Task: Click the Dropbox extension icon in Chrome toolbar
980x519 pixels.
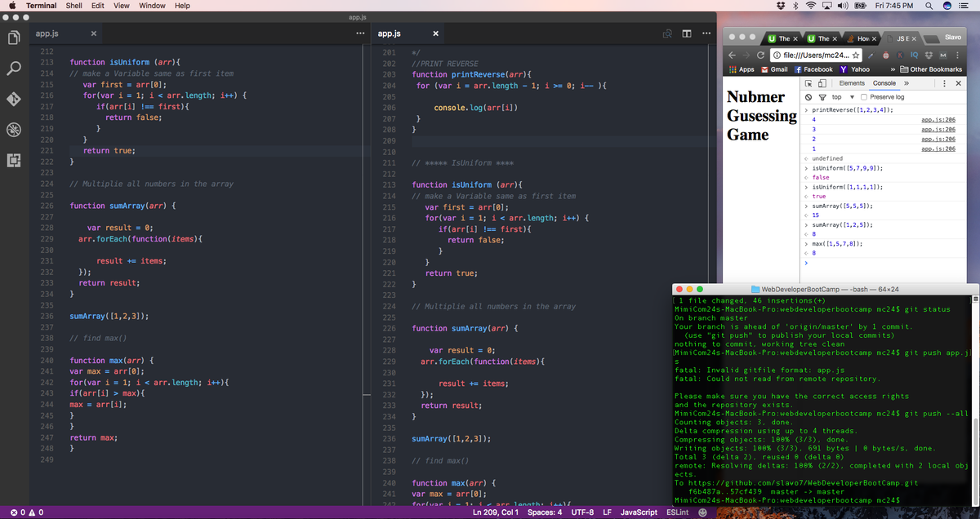Action: tap(930, 55)
